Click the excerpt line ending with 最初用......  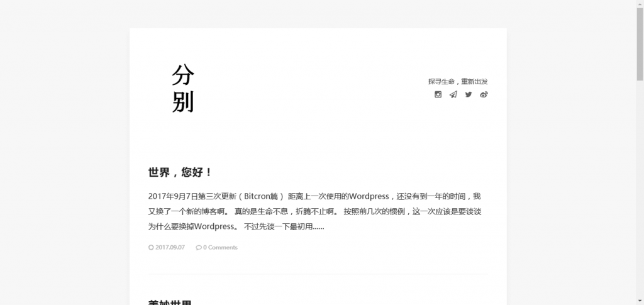(236, 226)
